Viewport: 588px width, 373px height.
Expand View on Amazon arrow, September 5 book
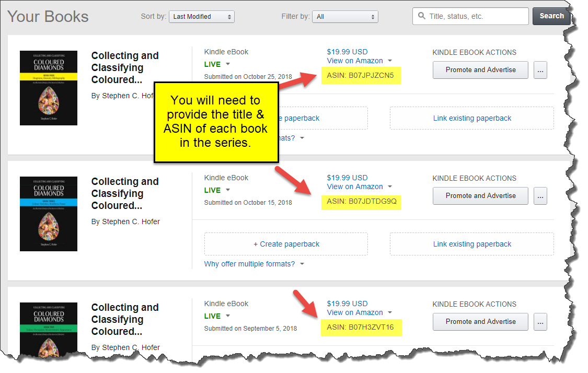pyautogui.click(x=389, y=312)
